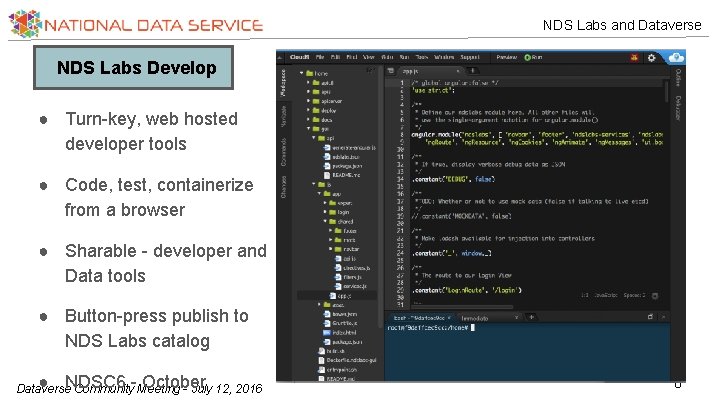Select the directives.js file
Screen dimensions: 720x405
[353, 268]
